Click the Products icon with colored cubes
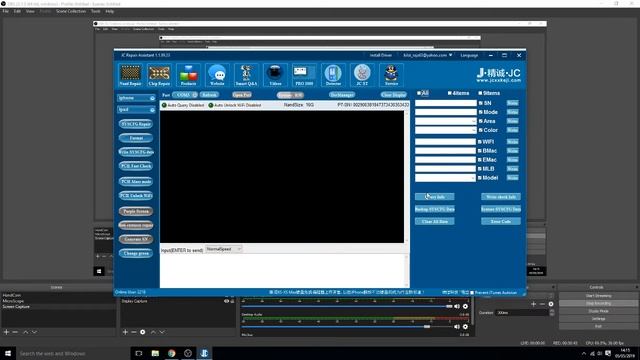The image size is (640, 360). click(188, 75)
